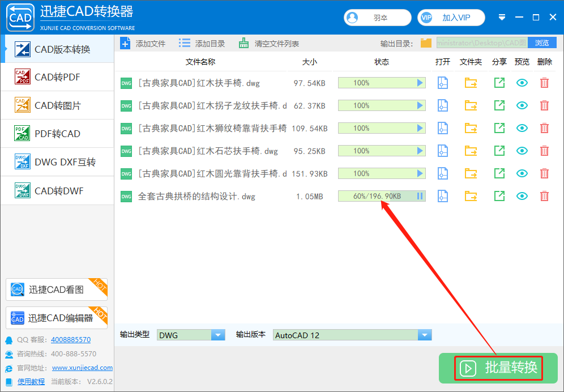Expand the 输出版本 AutoCAD 12 dropdown

[425, 335]
